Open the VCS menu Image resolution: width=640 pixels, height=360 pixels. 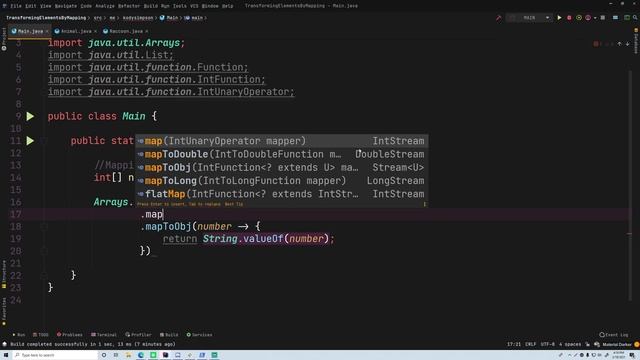tap(194, 6)
